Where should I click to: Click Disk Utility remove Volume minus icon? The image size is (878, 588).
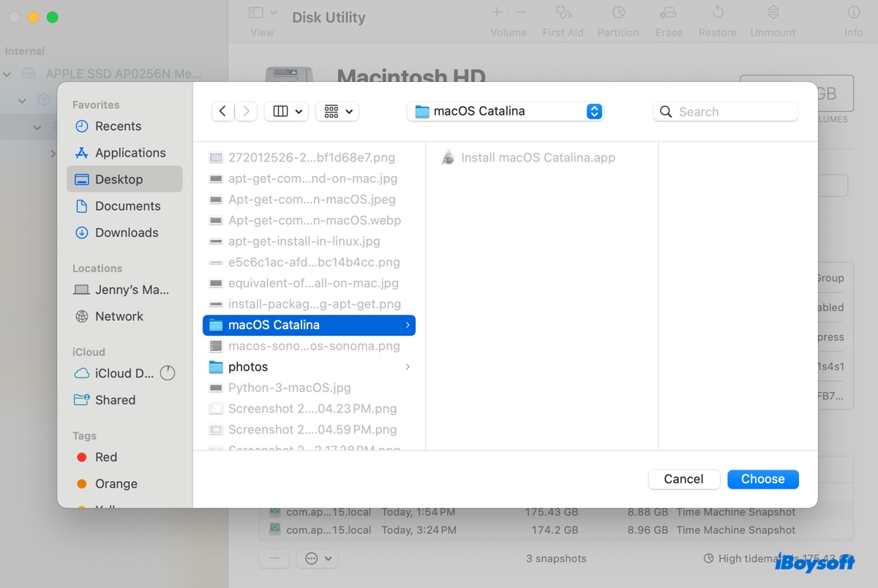[520, 12]
